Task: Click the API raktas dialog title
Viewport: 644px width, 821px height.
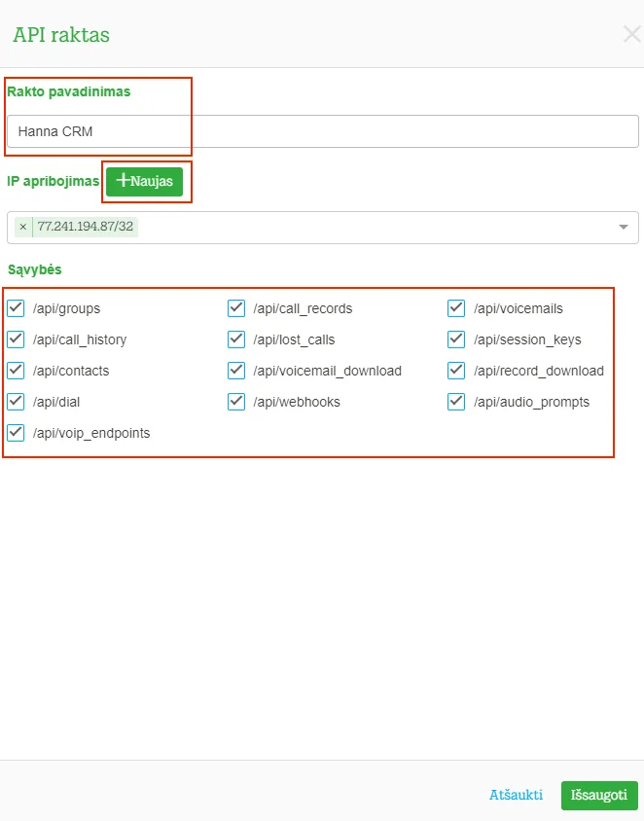Action: [61, 35]
